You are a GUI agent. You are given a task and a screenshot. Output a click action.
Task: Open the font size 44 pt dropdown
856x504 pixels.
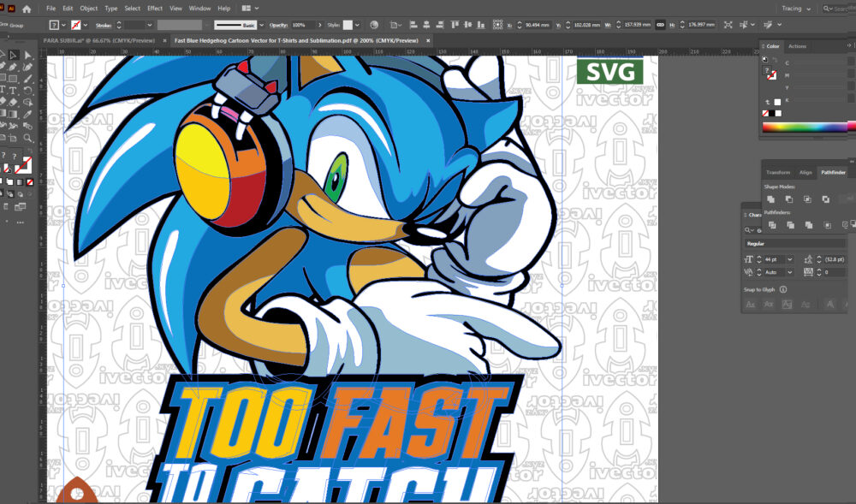click(789, 259)
